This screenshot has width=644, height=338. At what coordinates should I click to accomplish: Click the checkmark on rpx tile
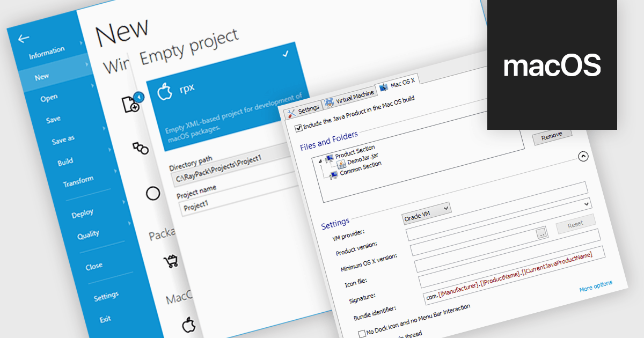[x=286, y=54]
